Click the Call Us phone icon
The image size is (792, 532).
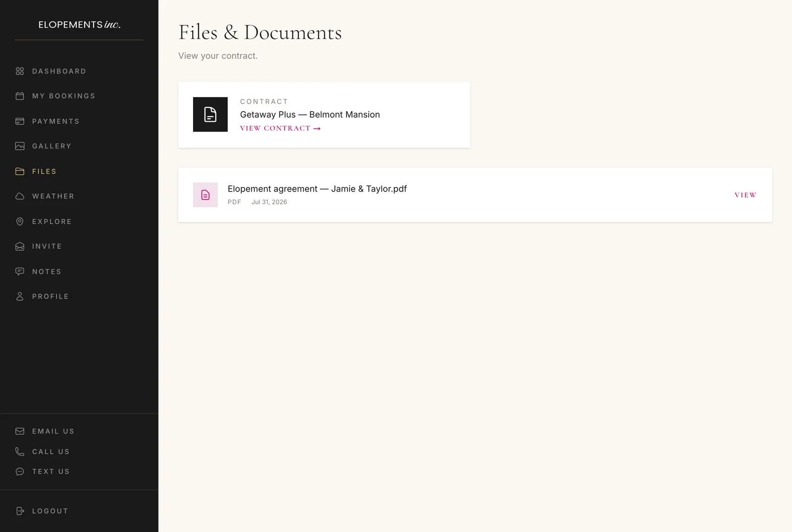20,452
